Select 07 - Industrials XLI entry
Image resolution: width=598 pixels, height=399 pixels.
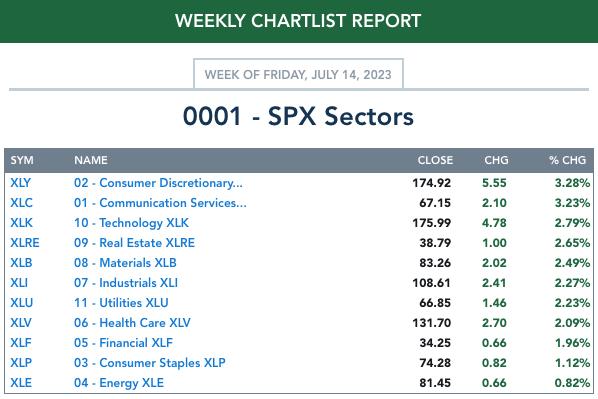pyautogui.click(x=126, y=283)
